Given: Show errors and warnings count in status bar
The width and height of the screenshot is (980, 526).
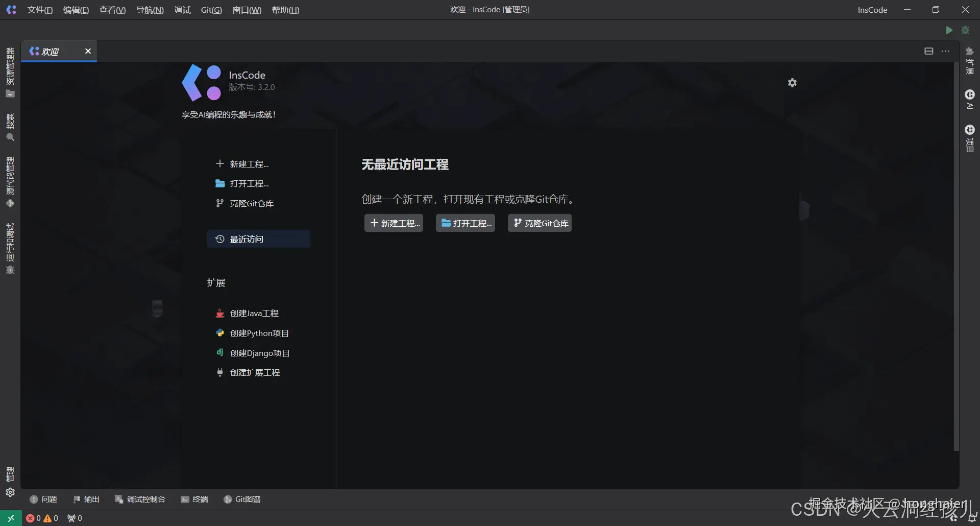Looking at the screenshot, I should (42, 518).
